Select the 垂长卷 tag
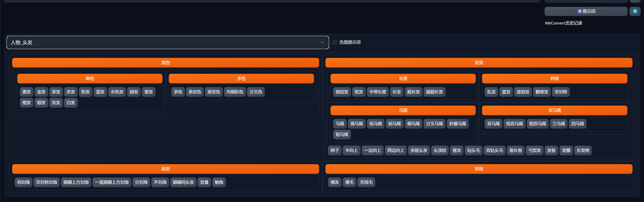This screenshot has width=644, height=202. pos(515,151)
